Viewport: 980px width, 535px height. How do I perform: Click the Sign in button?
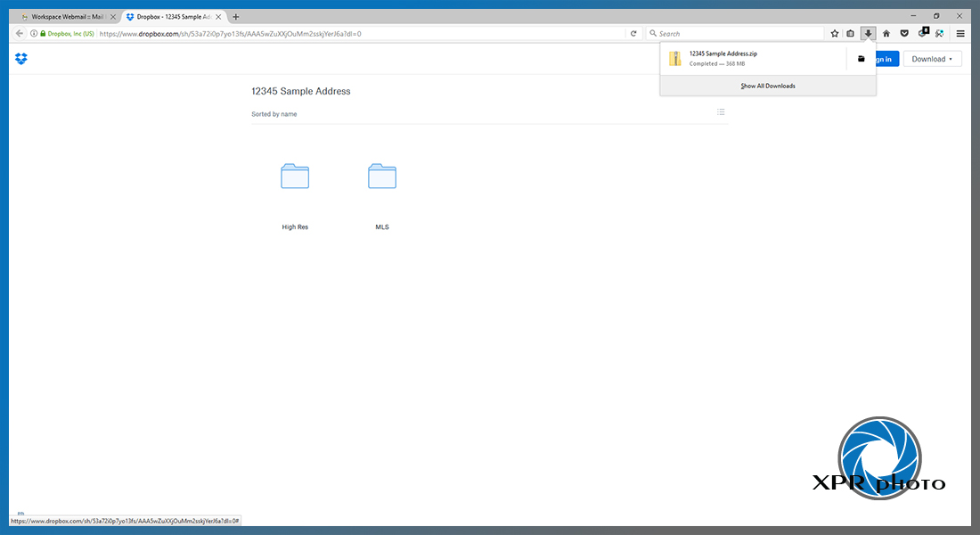pos(886,59)
